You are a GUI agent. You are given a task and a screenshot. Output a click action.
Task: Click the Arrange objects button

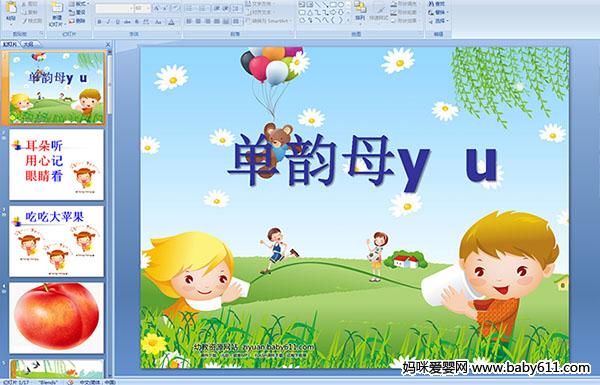(360, 13)
